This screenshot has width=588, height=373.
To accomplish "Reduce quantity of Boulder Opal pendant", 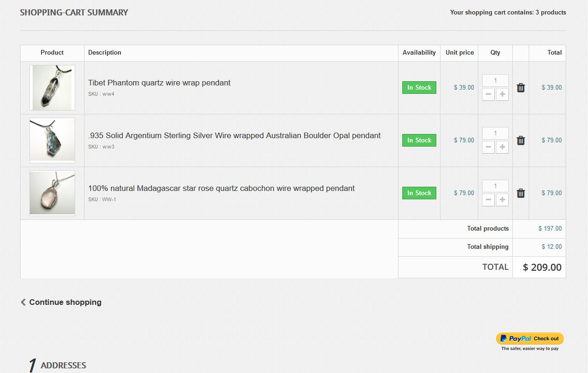I will pyautogui.click(x=488, y=147).
